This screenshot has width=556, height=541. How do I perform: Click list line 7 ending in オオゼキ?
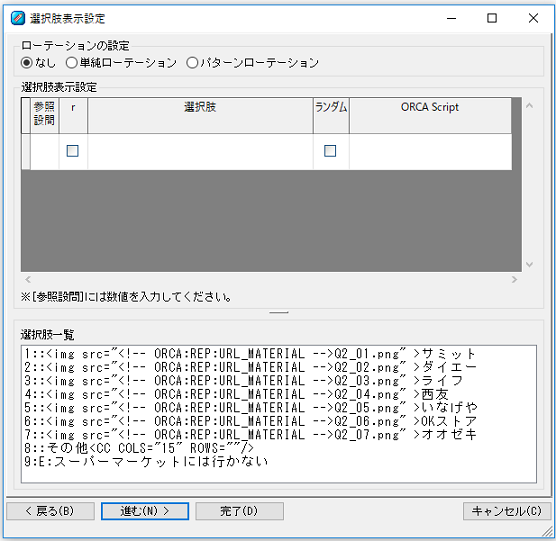pyautogui.click(x=250, y=434)
